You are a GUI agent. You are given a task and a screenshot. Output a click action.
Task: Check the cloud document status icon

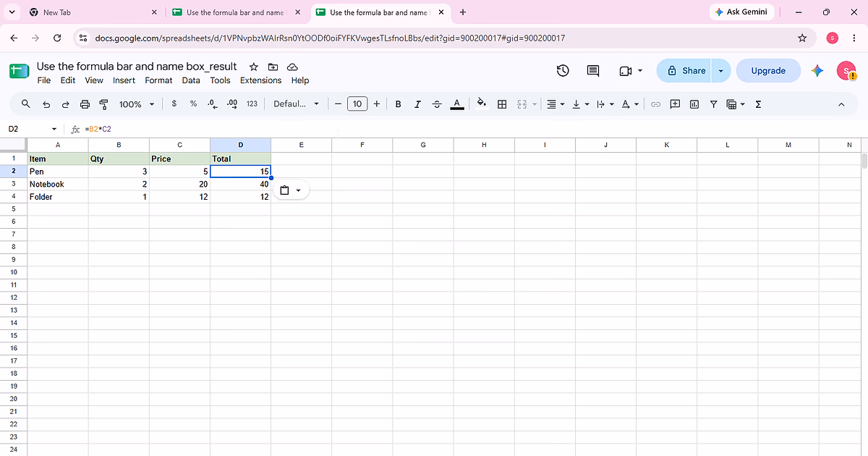click(293, 67)
